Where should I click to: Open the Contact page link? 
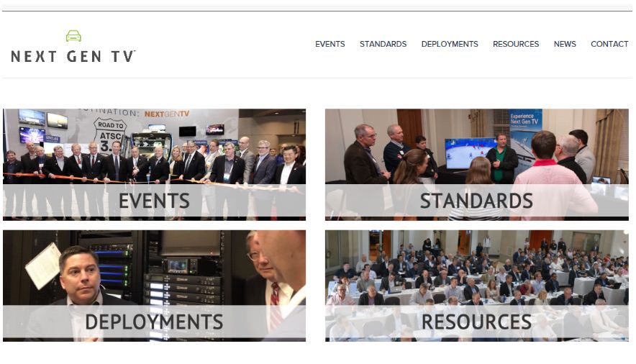609,44
